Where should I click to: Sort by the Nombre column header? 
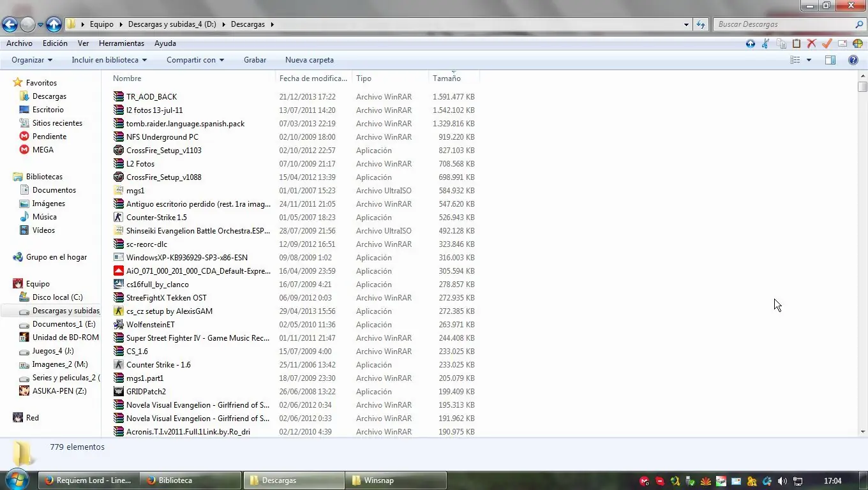tap(192, 78)
